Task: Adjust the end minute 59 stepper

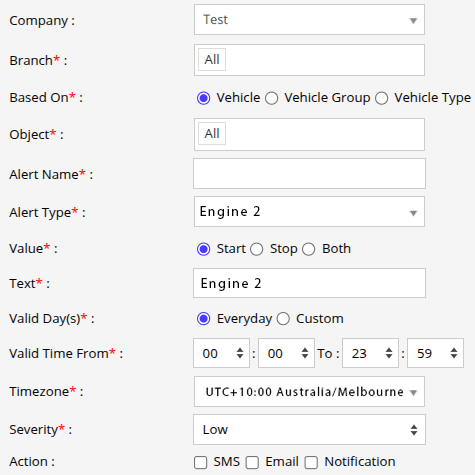Action: coord(454,353)
